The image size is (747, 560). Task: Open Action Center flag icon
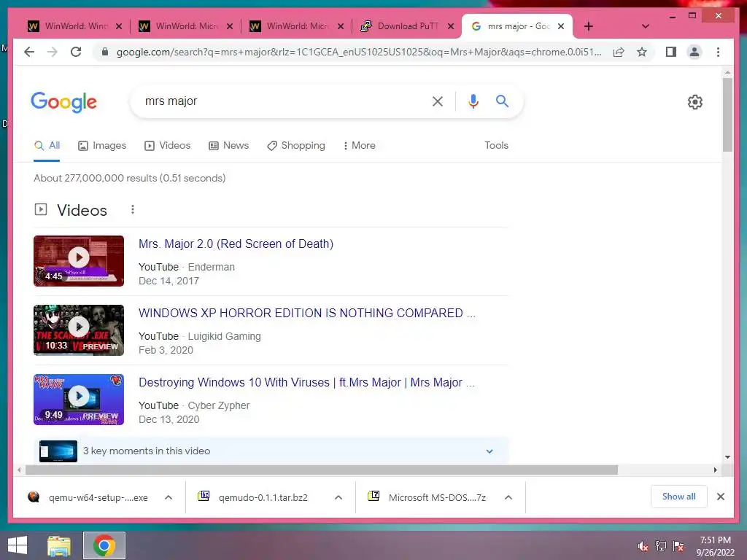pyautogui.click(x=678, y=546)
